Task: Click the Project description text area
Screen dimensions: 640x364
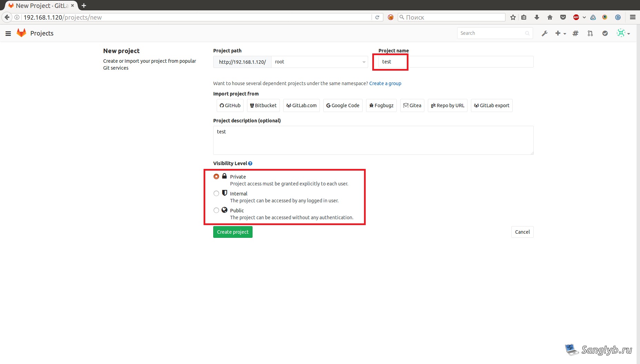Action: 373,140
